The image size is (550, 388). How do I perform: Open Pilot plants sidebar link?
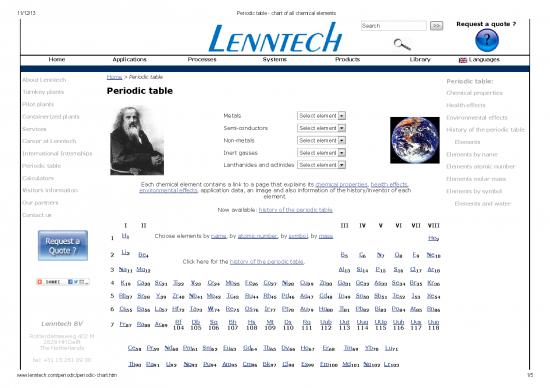38,104
